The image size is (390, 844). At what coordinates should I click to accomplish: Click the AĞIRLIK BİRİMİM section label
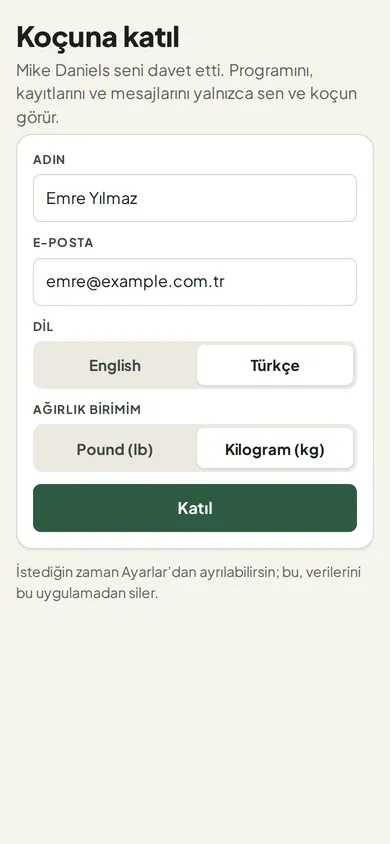pyautogui.click(x=87, y=410)
